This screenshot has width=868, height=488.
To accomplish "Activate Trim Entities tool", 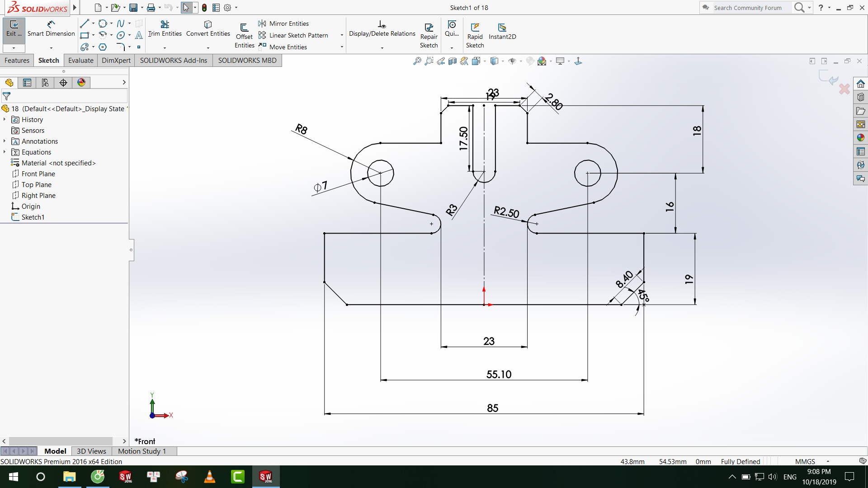I will 165,29.
